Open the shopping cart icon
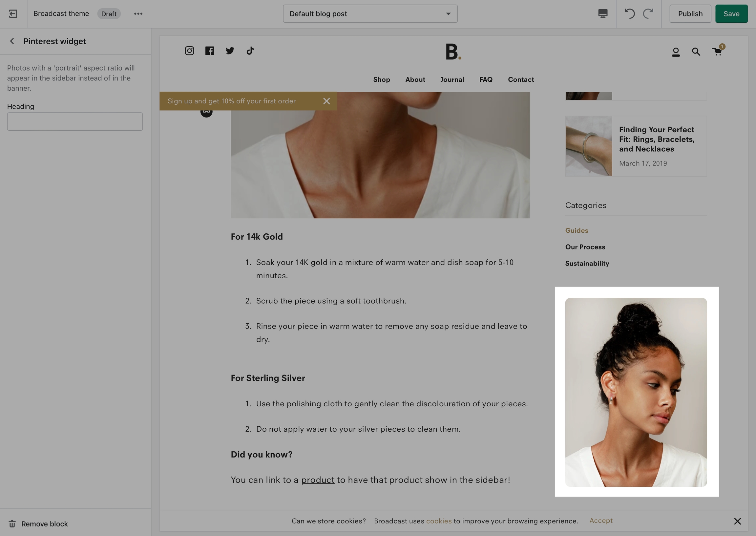 pos(717,52)
